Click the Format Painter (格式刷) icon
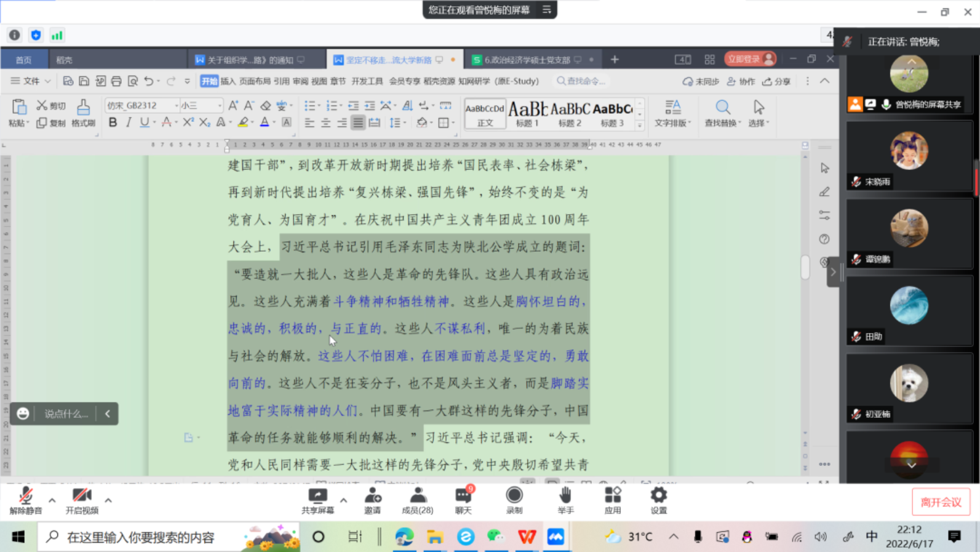Image resolution: width=980 pixels, height=552 pixels. tap(83, 113)
